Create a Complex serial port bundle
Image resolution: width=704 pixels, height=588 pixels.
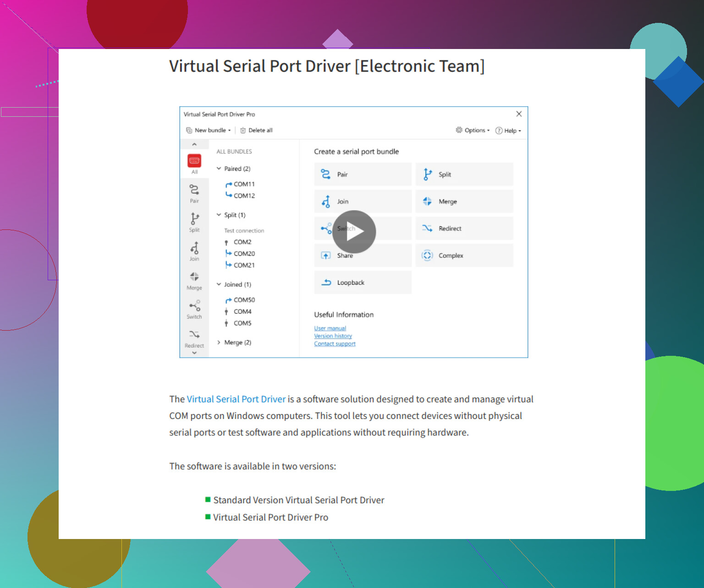464,255
